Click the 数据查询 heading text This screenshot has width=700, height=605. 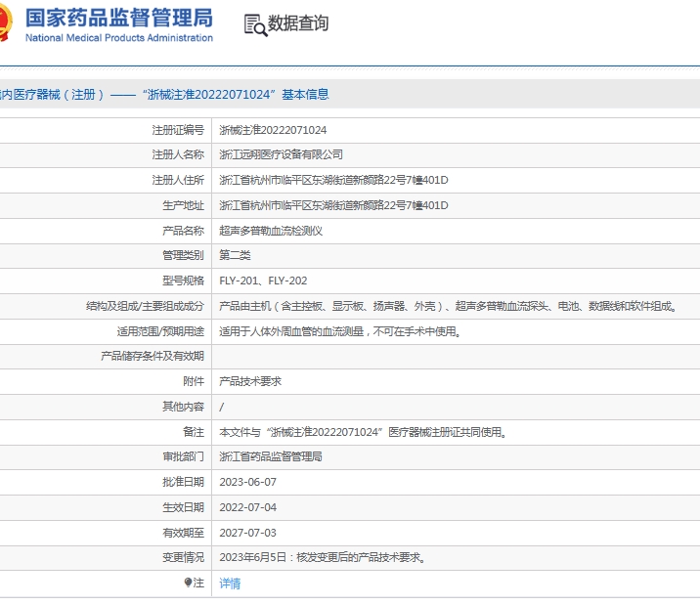pyautogui.click(x=298, y=23)
